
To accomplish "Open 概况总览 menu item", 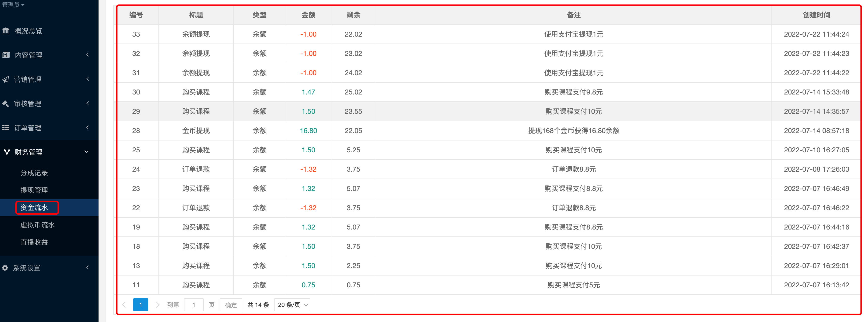I will (29, 31).
